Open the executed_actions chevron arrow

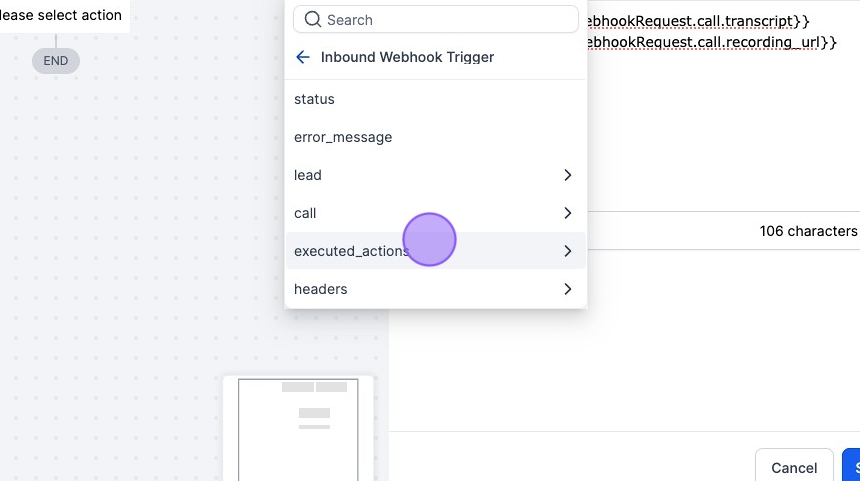pos(567,251)
